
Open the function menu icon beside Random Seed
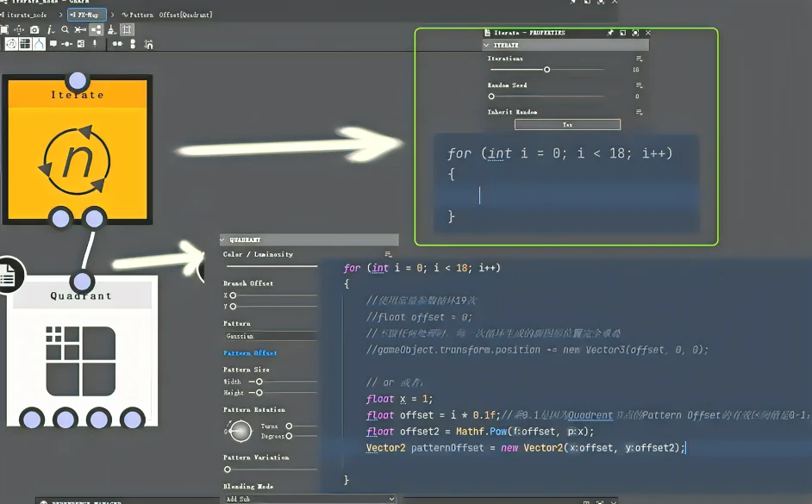click(x=639, y=86)
